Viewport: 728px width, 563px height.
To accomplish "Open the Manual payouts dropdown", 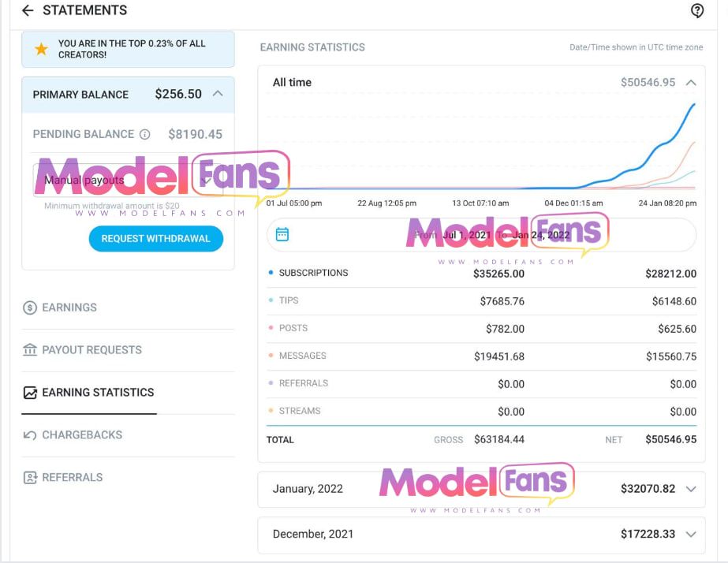I will (x=128, y=180).
